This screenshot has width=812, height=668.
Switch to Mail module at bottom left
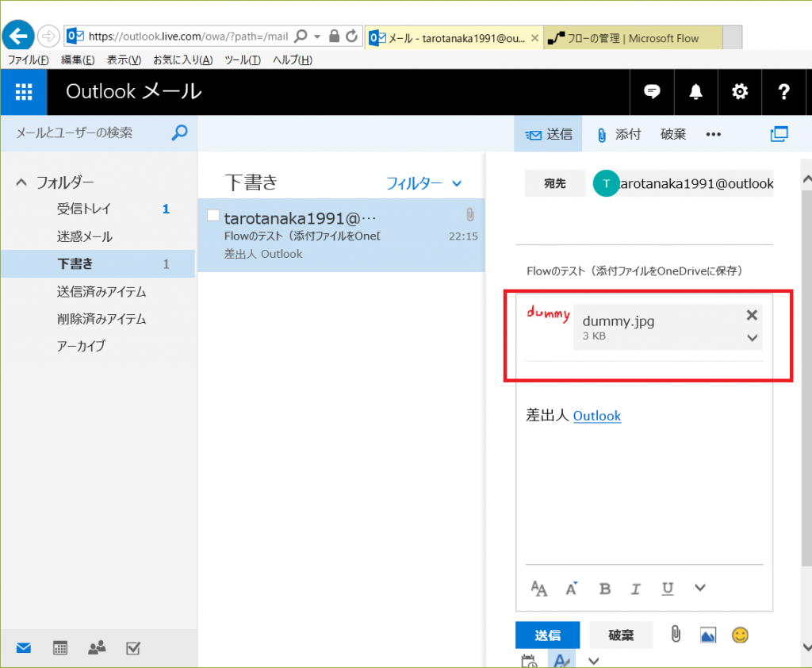pos(23,648)
